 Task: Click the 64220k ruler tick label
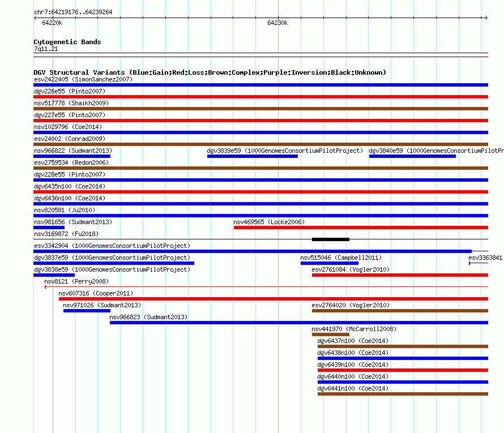click(x=52, y=23)
